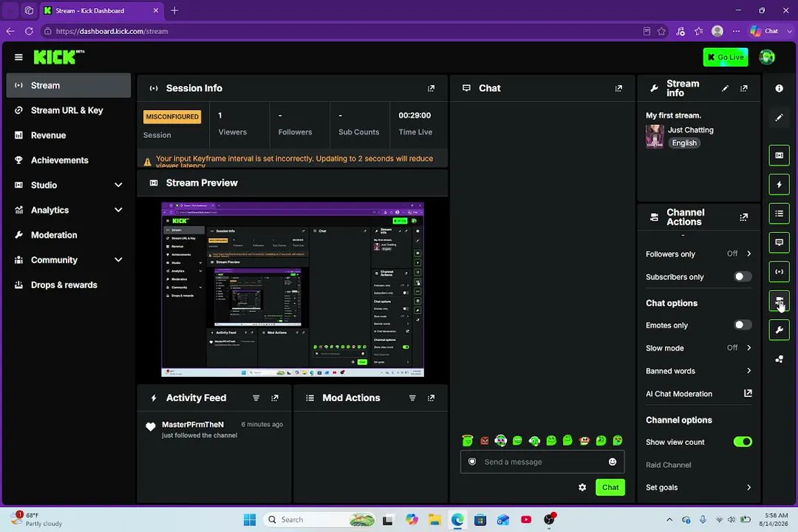Select Stream in the sidebar

(x=68, y=86)
